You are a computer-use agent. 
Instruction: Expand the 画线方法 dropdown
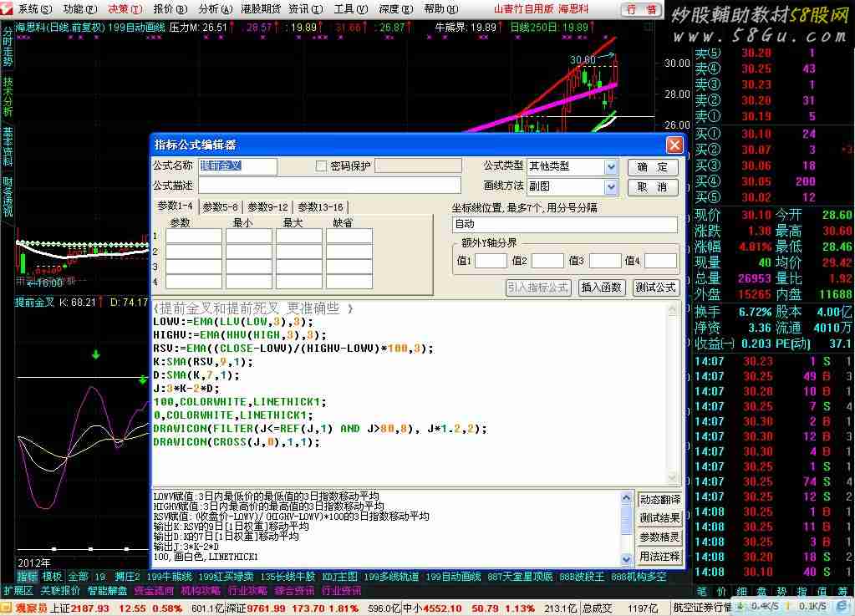[611, 186]
